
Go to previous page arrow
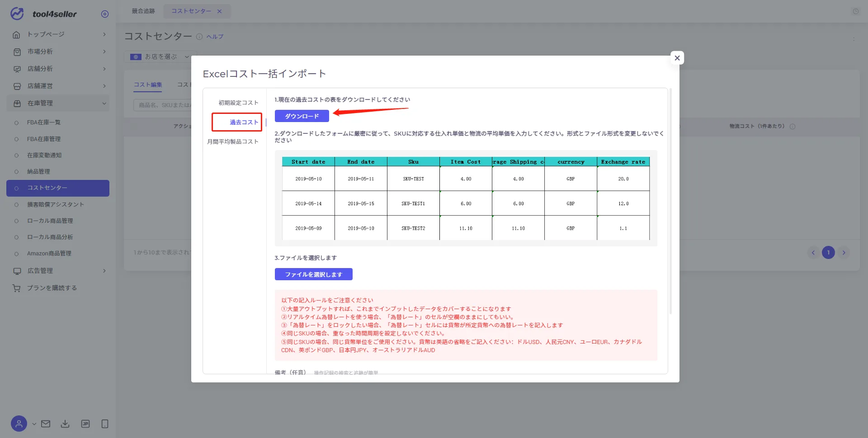pos(813,253)
